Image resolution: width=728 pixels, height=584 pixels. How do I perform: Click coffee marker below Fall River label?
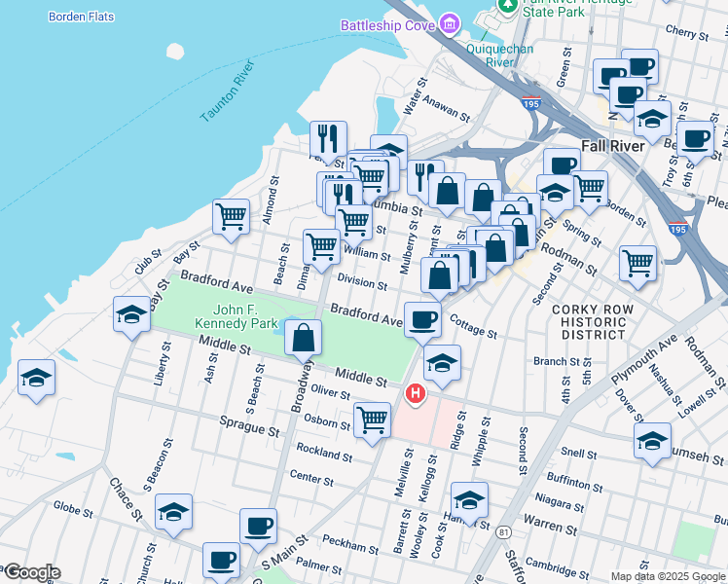(562, 163)
